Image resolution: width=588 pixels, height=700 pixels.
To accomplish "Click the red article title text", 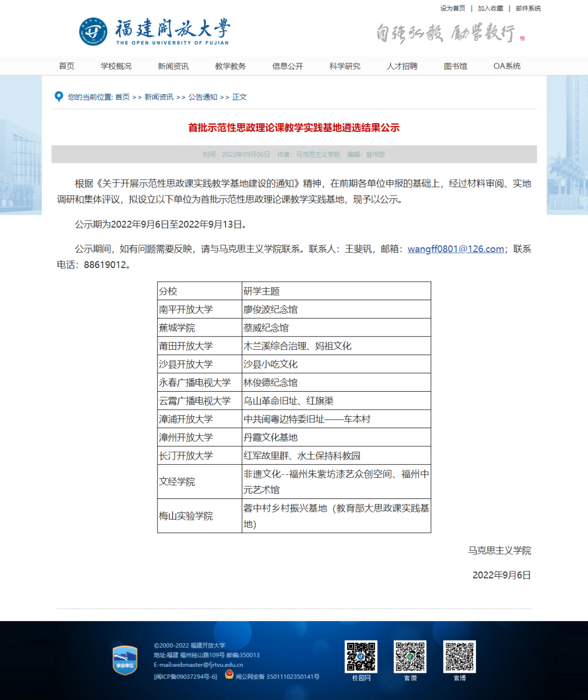I will [x=294, y=127].
